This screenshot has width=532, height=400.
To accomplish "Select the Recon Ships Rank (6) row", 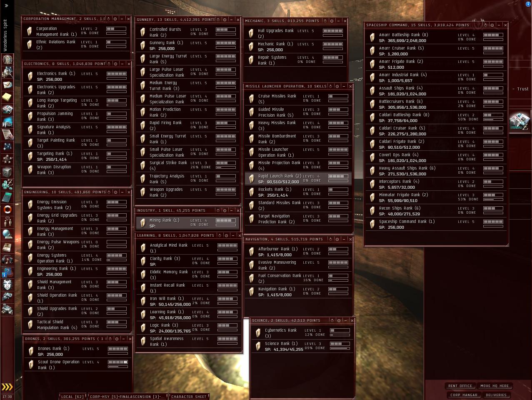I will click(436, 211).
